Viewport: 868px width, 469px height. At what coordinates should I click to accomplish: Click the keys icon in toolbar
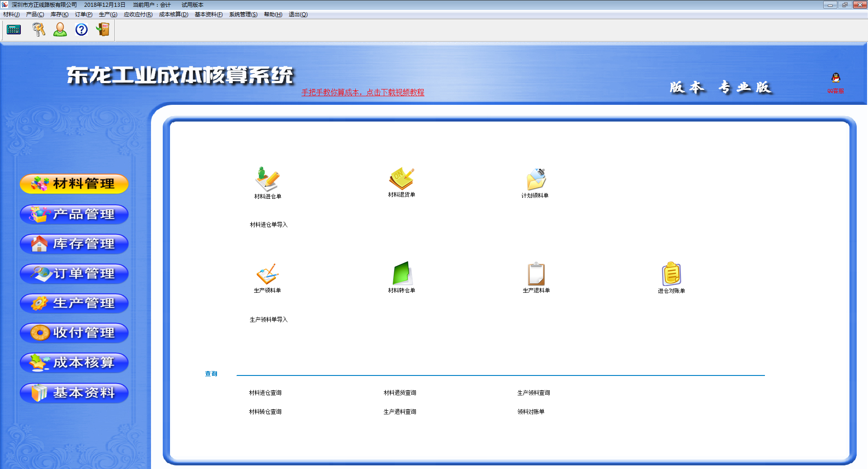[x=38, y=30]
